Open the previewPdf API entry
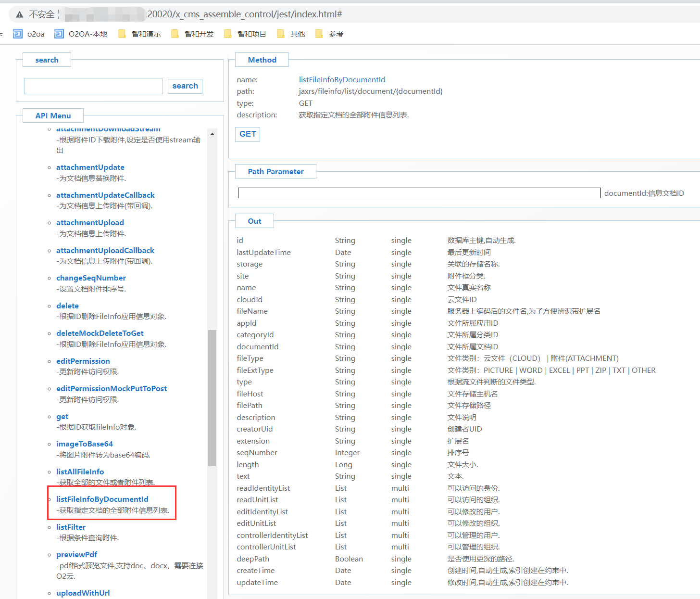Viewport: 700px width, 599px height. (76, 555)
